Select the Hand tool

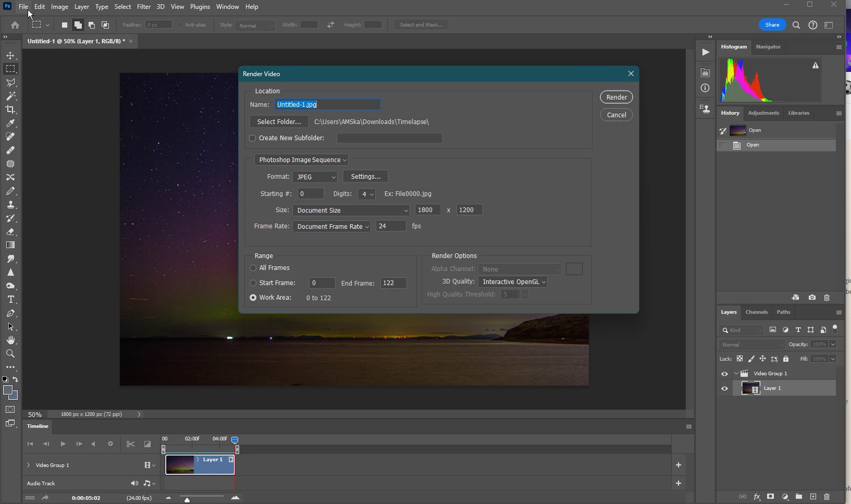pos(10,340)
